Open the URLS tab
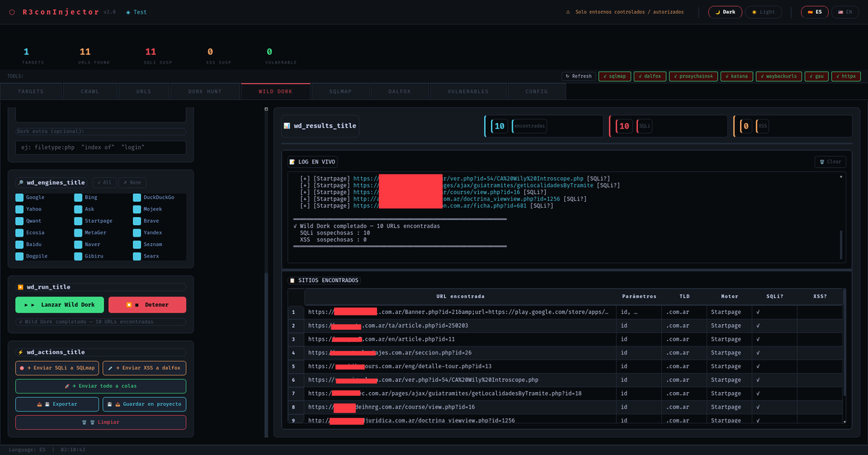 click(x=144, y=92)
